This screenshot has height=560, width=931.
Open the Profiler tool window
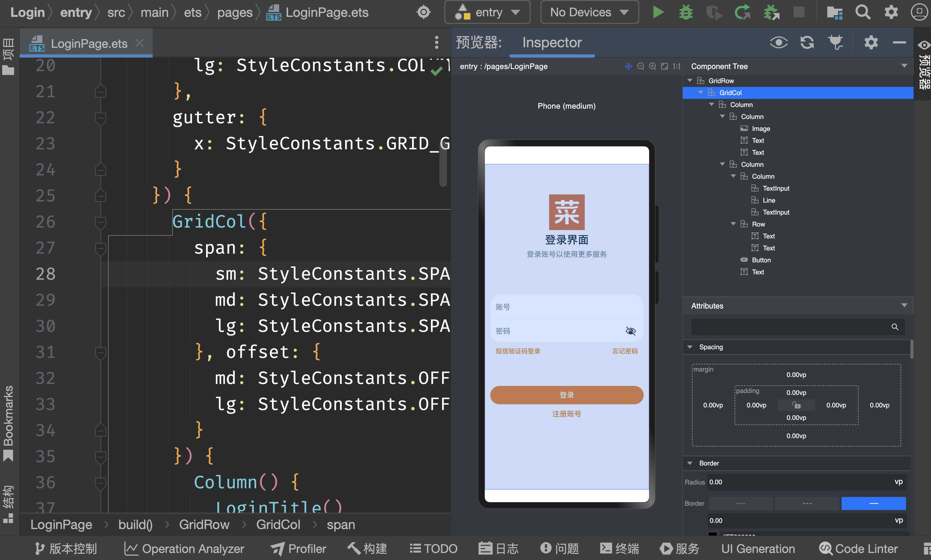coord(298,548)
